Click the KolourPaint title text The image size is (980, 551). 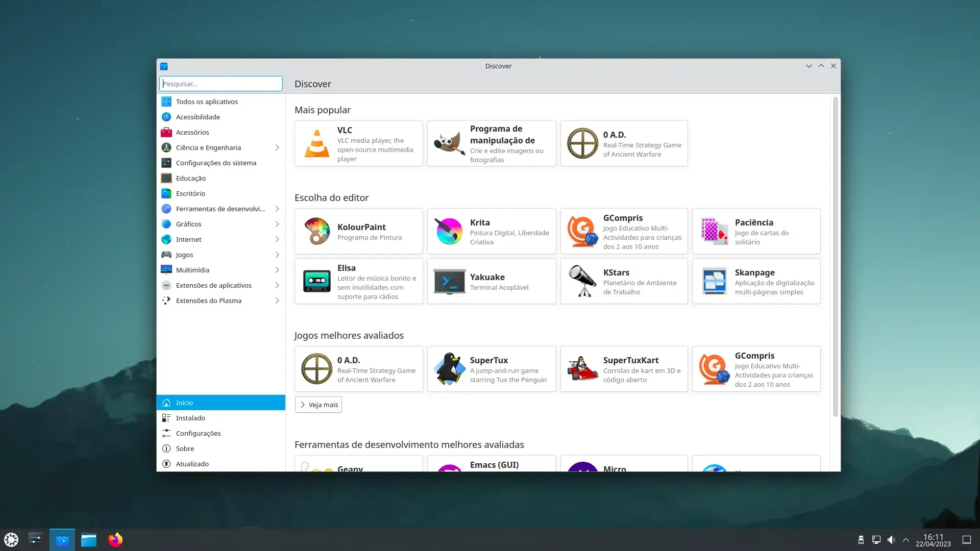pos(361,227)
